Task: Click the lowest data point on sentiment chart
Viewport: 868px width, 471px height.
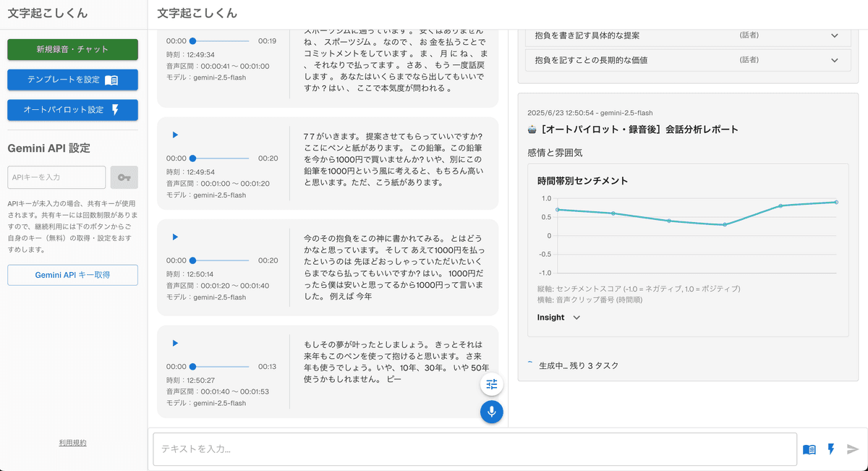Action: click(725, 224)
